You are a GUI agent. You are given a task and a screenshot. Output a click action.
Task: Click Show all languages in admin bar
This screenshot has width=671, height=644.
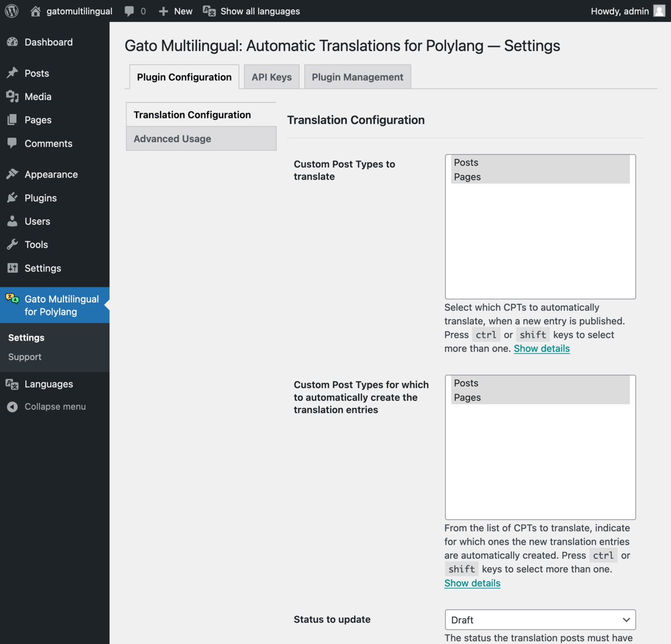[260, 11]
